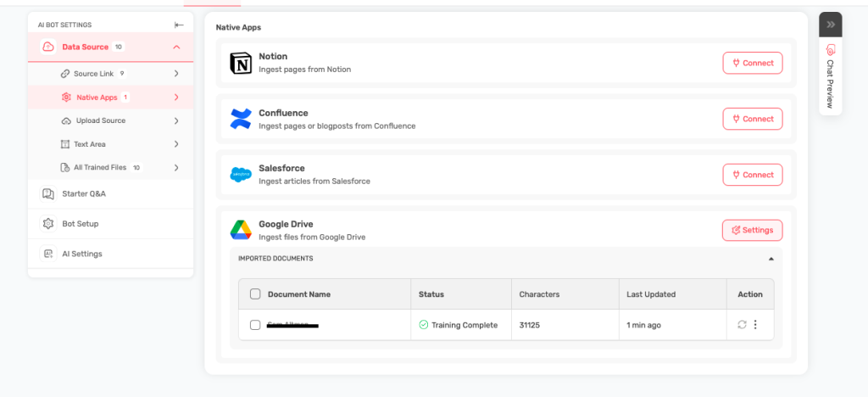Image resolution: width=868 pixels, height=397 pixels.
Task: Click the '1 min ago' timestamp
Action: coord(644,325)
